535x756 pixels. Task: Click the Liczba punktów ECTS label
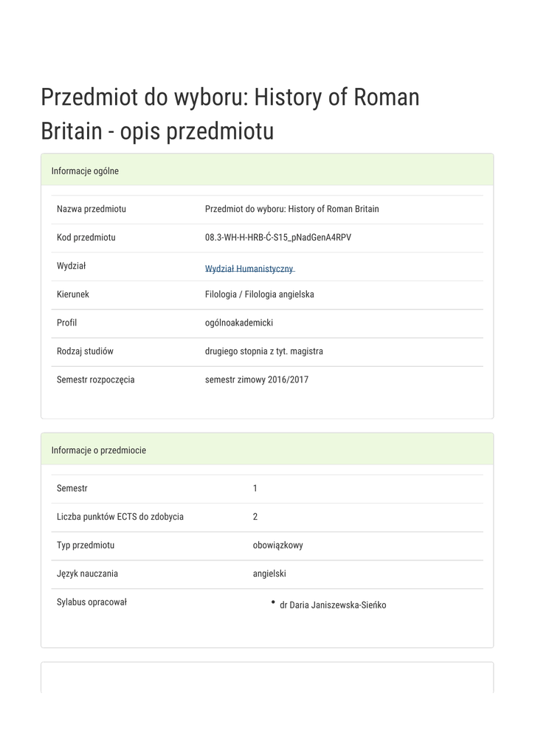point(120,516)
